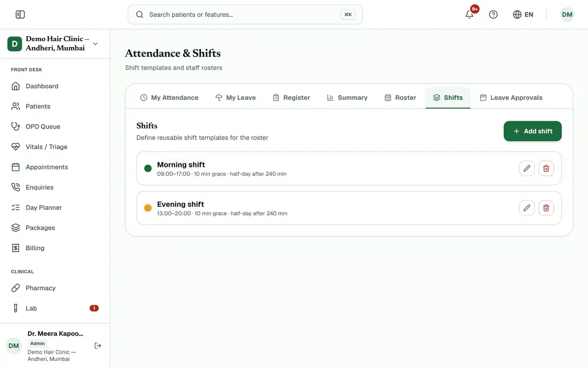Click the Evening shift title
This screenshot has height=368, width=588.
click(x=180, y=204)
